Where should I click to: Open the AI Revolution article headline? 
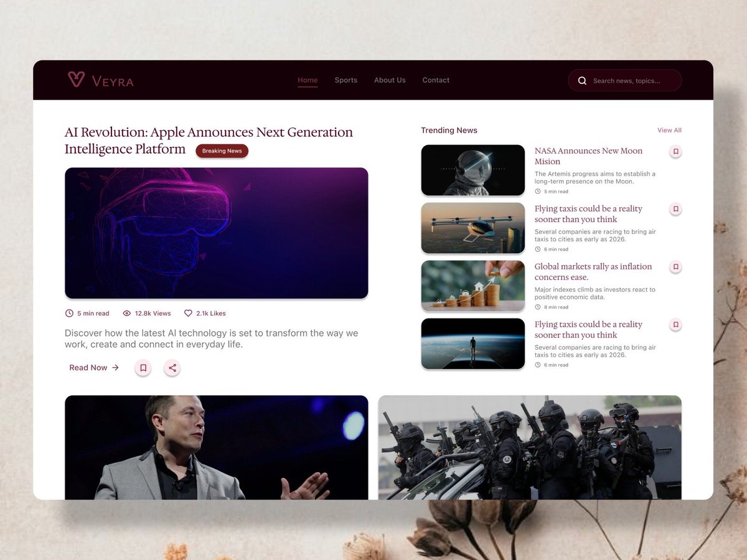tap(209, 141)
